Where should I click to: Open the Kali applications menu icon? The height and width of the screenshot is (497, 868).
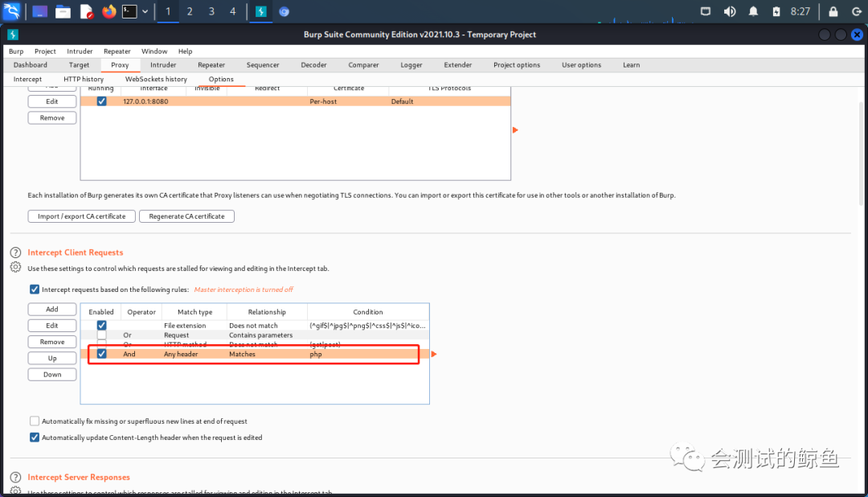(x=11, y=11)
